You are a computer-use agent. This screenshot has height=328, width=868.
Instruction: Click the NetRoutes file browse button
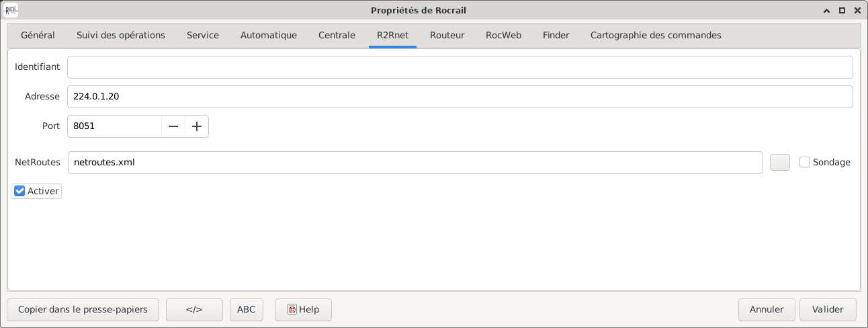779,162
